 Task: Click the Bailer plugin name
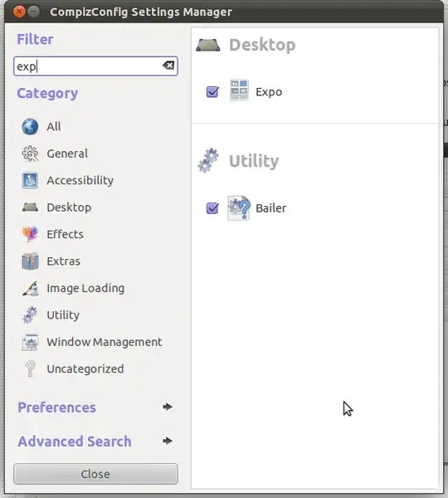click(x=270, y=208)
